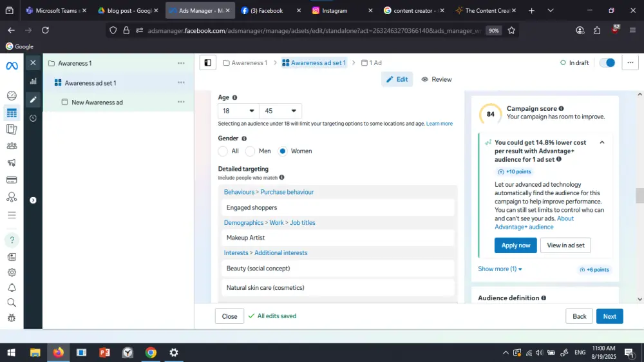Screen dimensions: 644x362
Task: Click the Apply now button
Action: [x=515, y=245]
